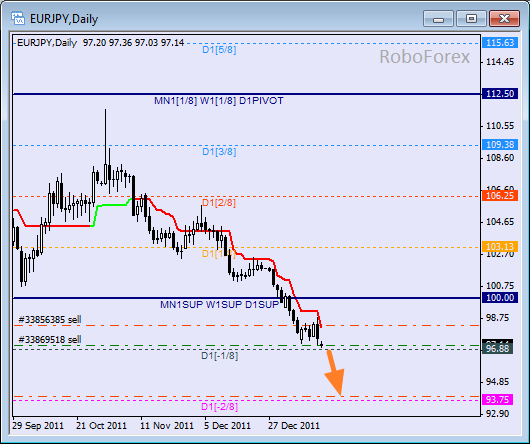Image resolution: width=530 pixels, height=444 pixels.
Task: Close the EURJPY Daily chart window
Action: [x=504, y=18]
